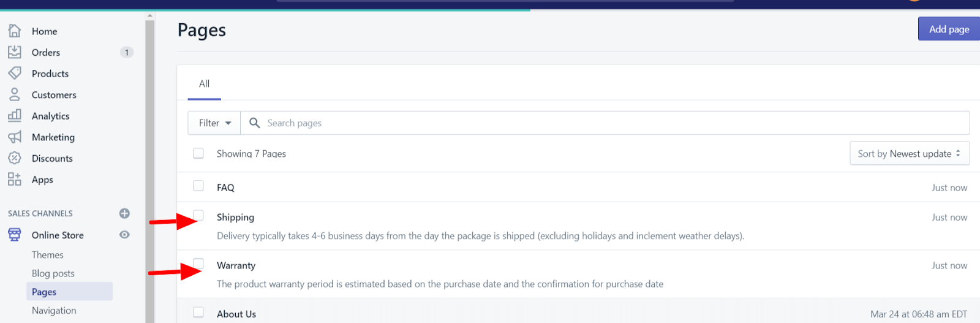The image size is (980, 323).
Task: Tick the About Us page checkbox
Action: [198, 312]
